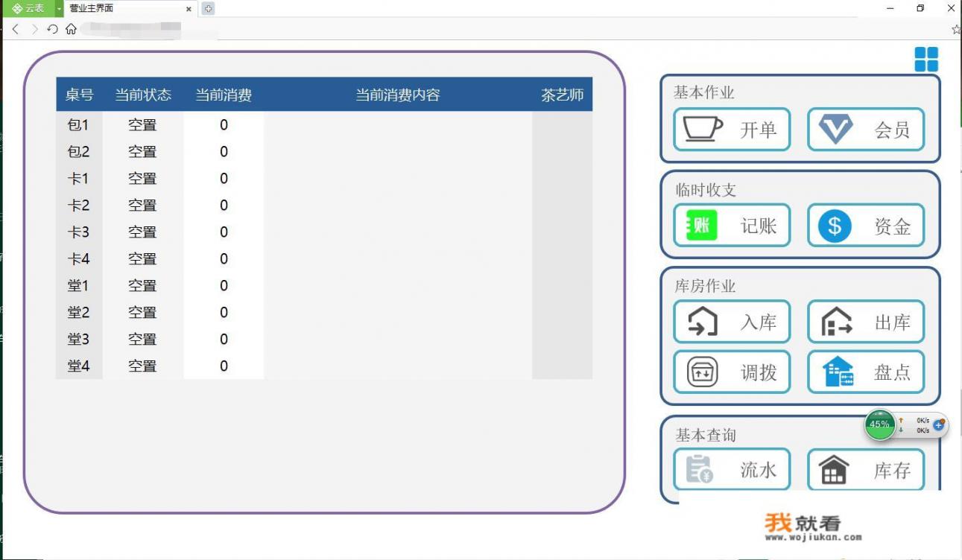Screen dimensions: 962x560
Task: Click the forward navigation arrow
Action: [x=34, y=29]
